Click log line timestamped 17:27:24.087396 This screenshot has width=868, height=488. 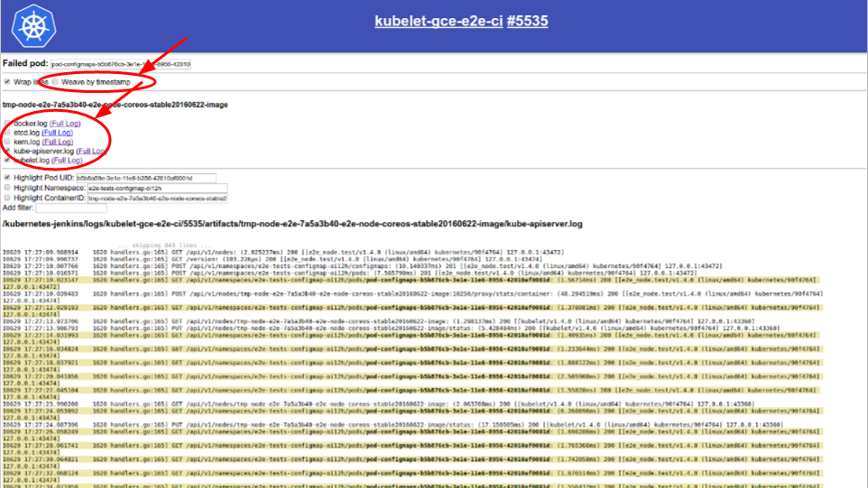(393, 425)
